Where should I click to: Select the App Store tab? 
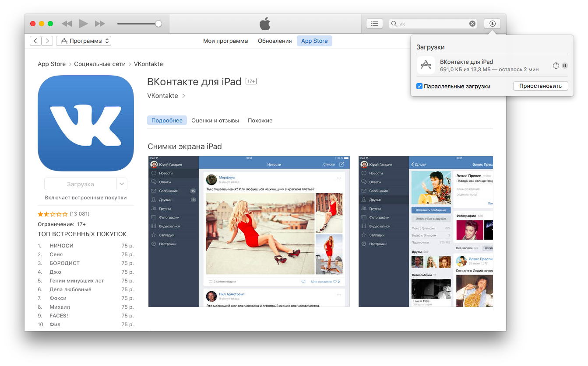coord(314,41)
